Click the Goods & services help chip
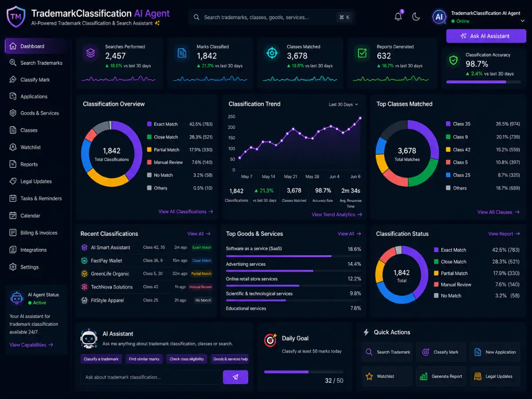 (x=230, y=359)
